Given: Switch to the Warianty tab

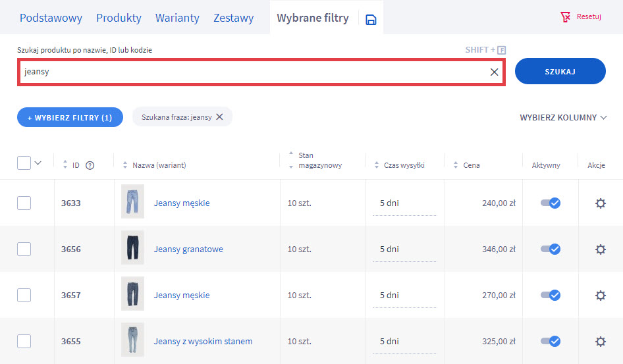Looking at the screenshot, I should (x=177, y=18).
